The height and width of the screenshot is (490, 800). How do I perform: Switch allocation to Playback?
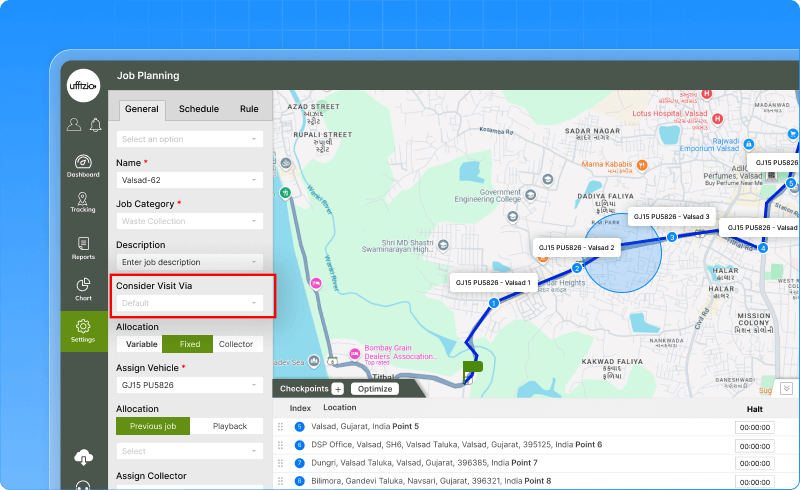(229, 426)
